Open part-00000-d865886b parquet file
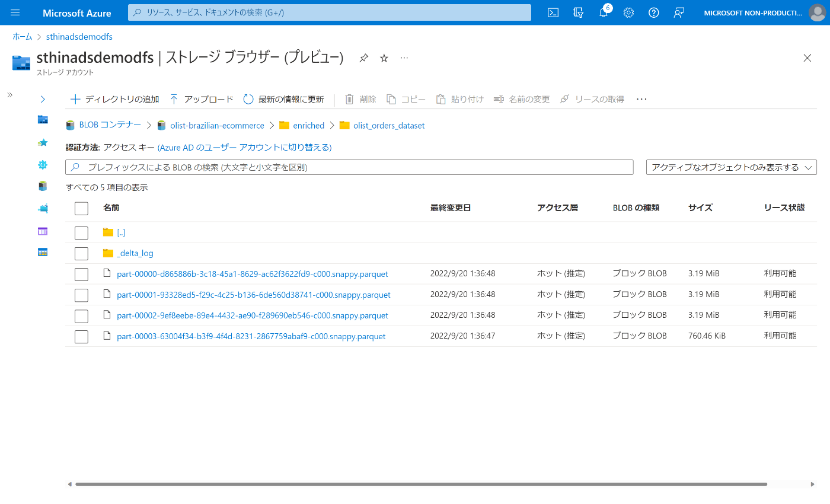Viewport: 830px width, 504px height. click(x=253, y=274)
